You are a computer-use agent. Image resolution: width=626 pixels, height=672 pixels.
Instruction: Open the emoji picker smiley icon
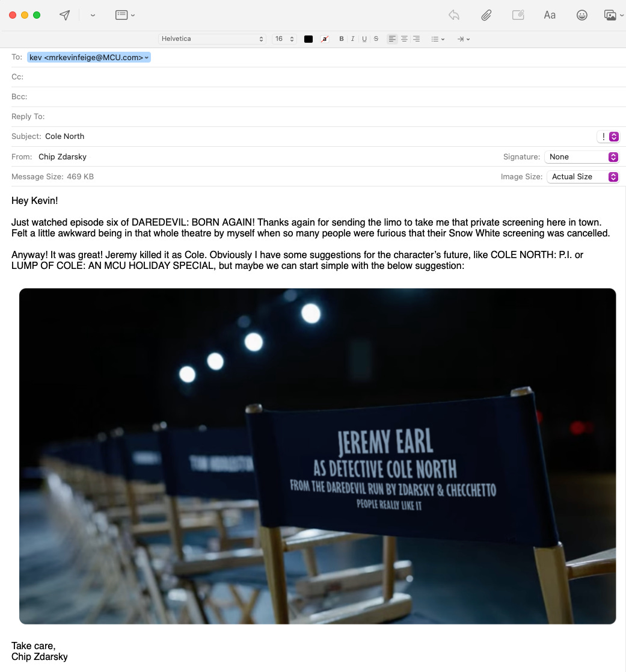[x=582, y=16]
